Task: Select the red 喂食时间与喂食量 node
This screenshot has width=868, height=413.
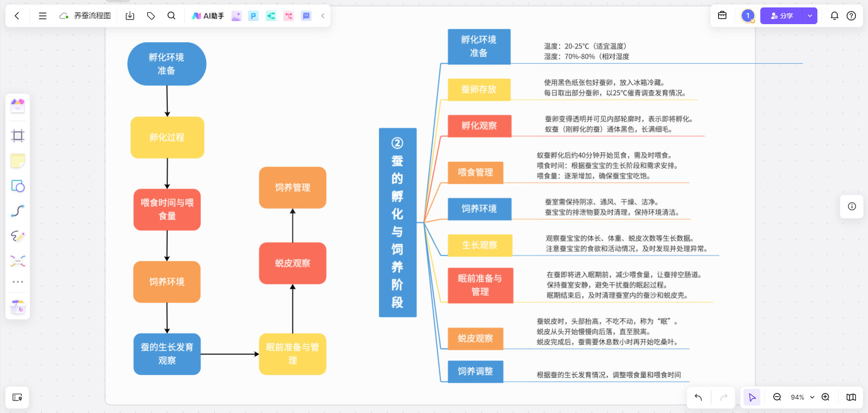Action: (x=167, y=209)
